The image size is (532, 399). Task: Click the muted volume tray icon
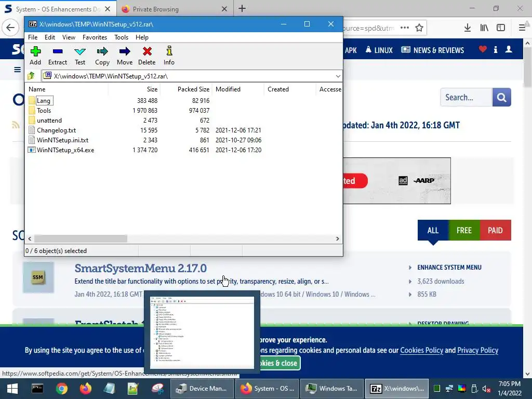pos(486,389)
